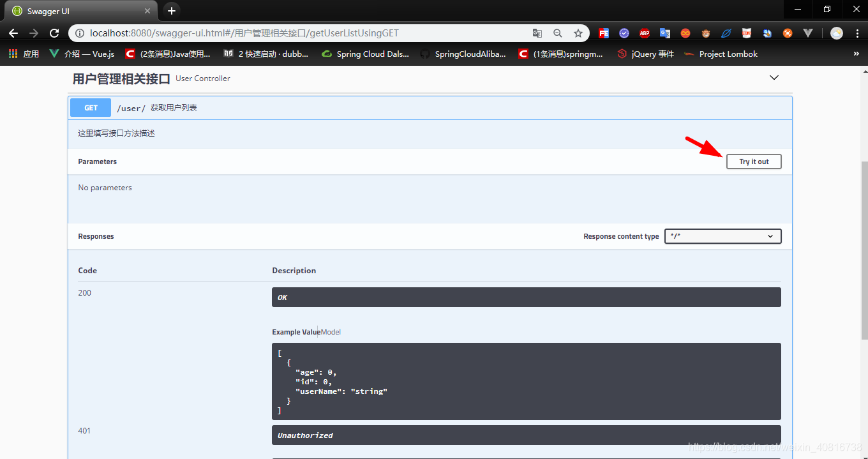Viewport: 868px width, 459px height.
Task: Collapse the /user/ endpoint row
Action: pyautogui.click(x=430, y=108)
